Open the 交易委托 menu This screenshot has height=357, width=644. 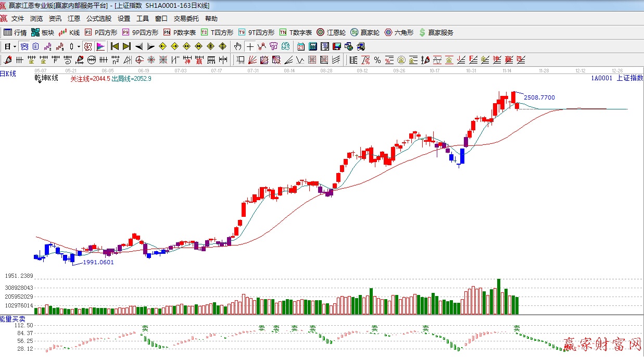(x=186, y=19)
